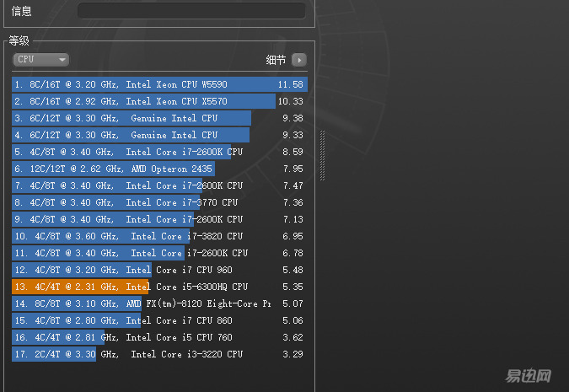
Task: Select rank 10 i7-3820 row
Action: coord(159,236)
